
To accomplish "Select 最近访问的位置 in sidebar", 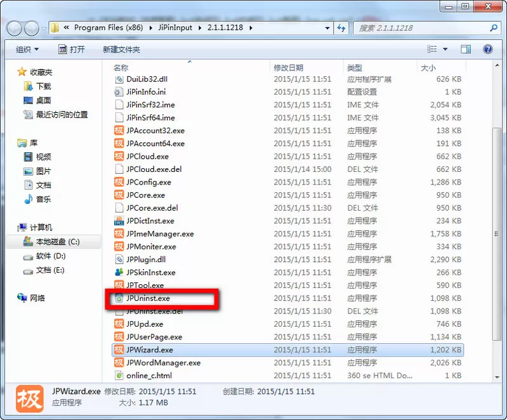I will pos(62,115).
